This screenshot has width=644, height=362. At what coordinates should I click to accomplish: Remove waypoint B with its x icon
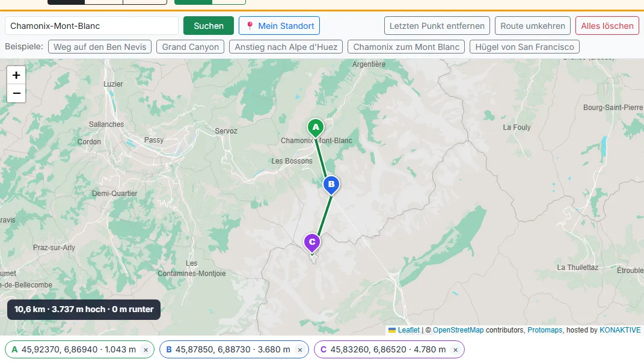(300, 350)
